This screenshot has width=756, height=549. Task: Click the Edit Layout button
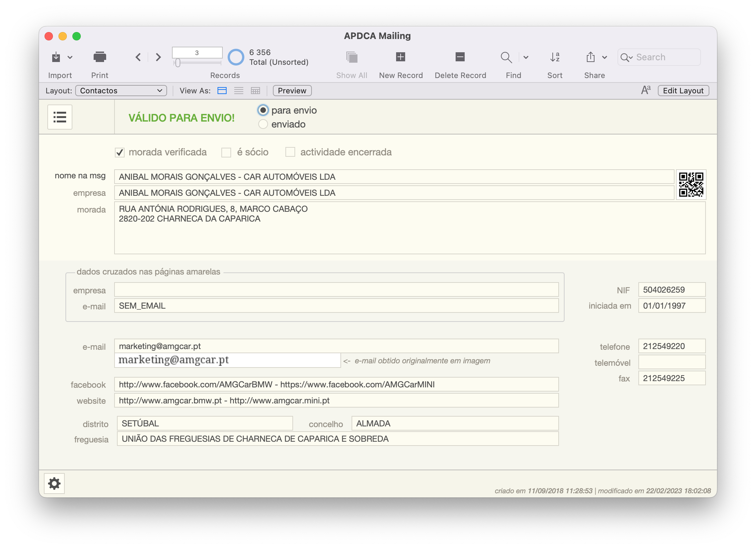tap(683, 91)
